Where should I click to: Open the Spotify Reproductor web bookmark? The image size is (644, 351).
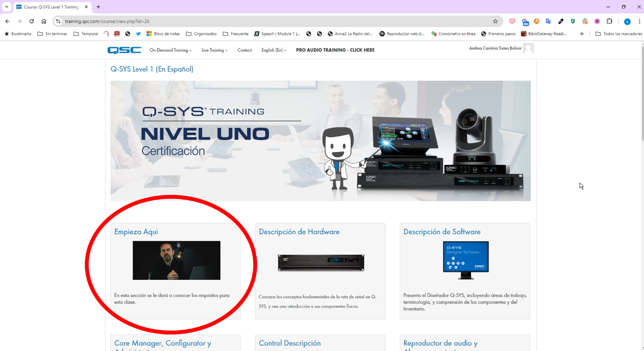pyautogui.click(x=402, y=34)
